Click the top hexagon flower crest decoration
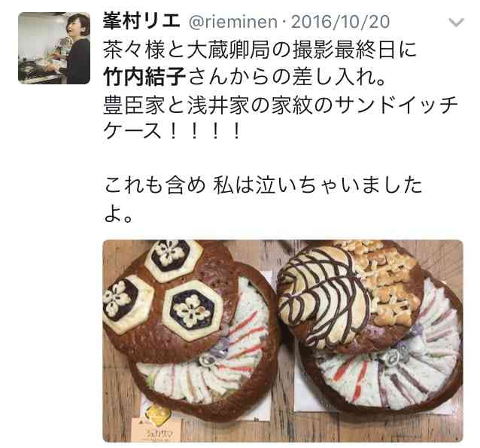Viewport: 480px width, 448px height. (x=174, y=261)
